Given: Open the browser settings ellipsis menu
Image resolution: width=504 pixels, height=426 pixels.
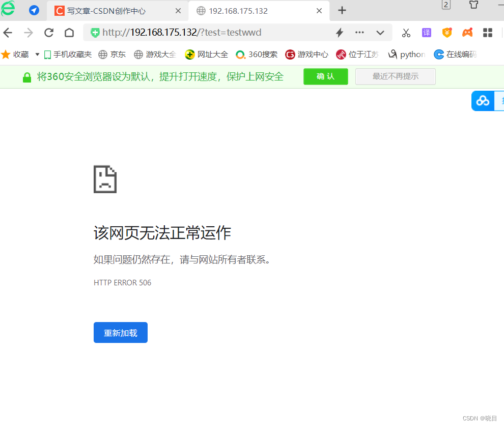Looking at the screenshot, I should pos(359,32).
